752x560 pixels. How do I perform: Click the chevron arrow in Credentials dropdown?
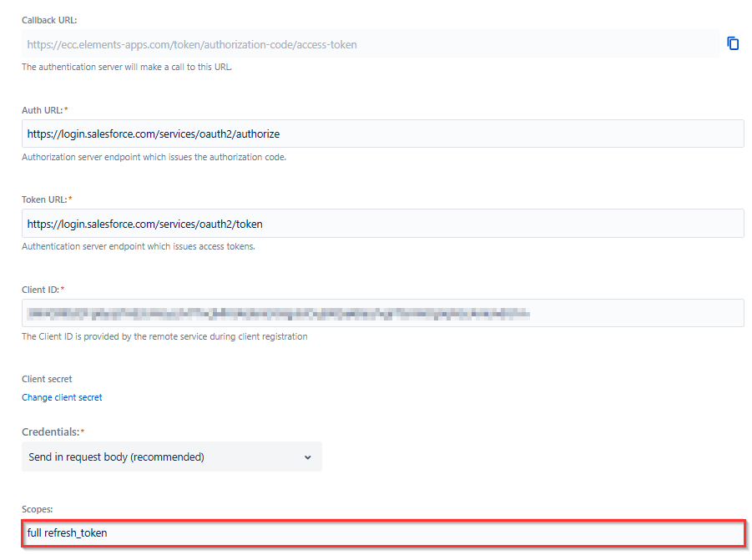(307, 457)
